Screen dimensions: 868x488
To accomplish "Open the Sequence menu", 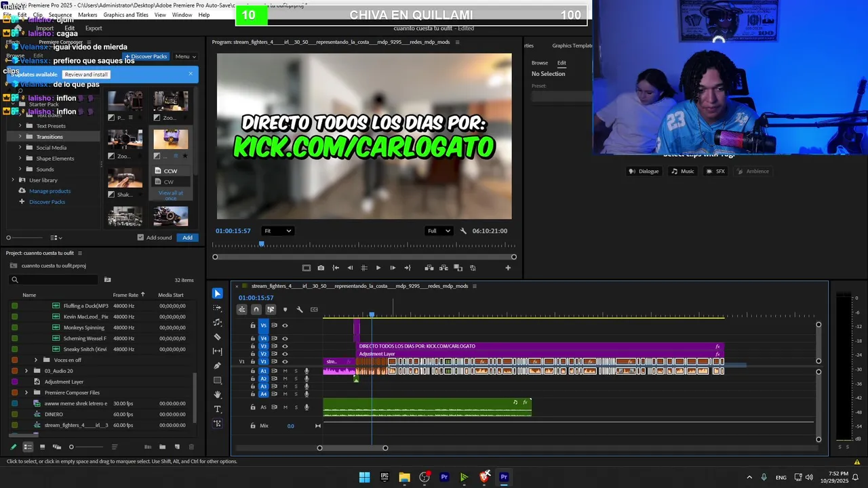I will point(60,15).
